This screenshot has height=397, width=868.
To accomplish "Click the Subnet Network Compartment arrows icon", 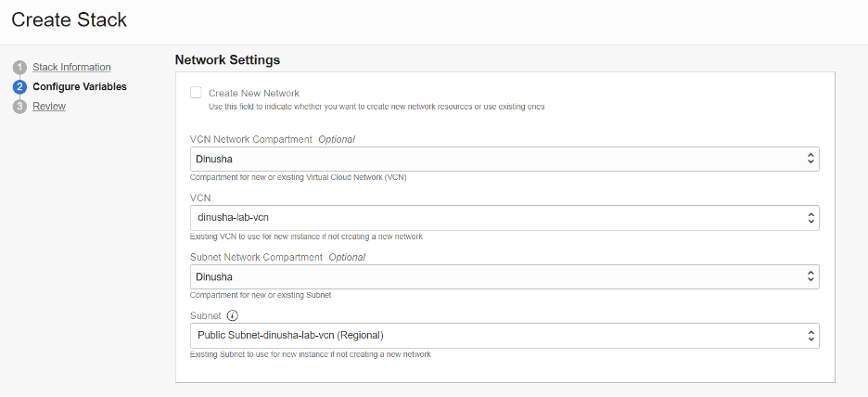I will [811, 276].
